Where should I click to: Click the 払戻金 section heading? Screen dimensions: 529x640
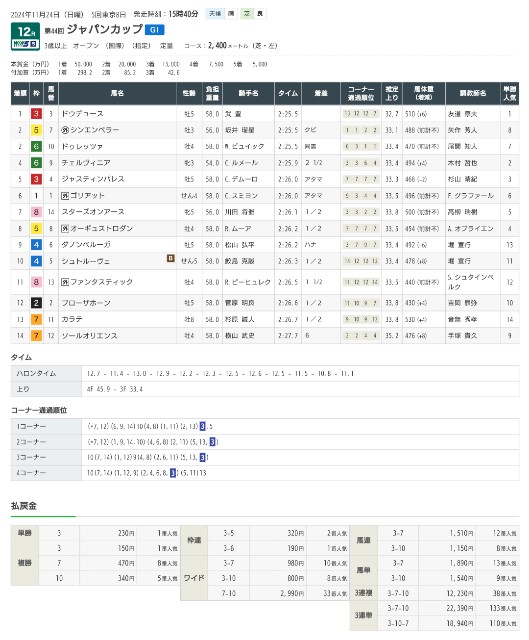[24, 506]
